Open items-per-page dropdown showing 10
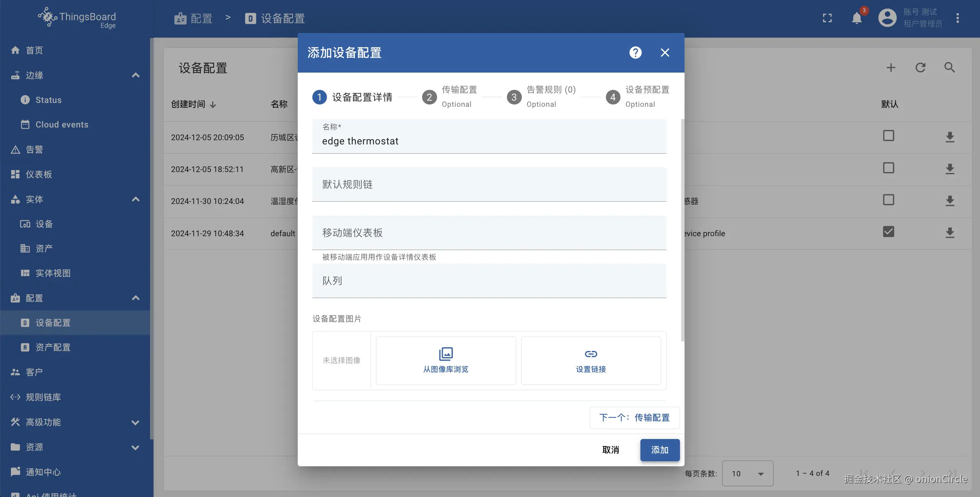This screenshot has width=980, height=497. 747,474
